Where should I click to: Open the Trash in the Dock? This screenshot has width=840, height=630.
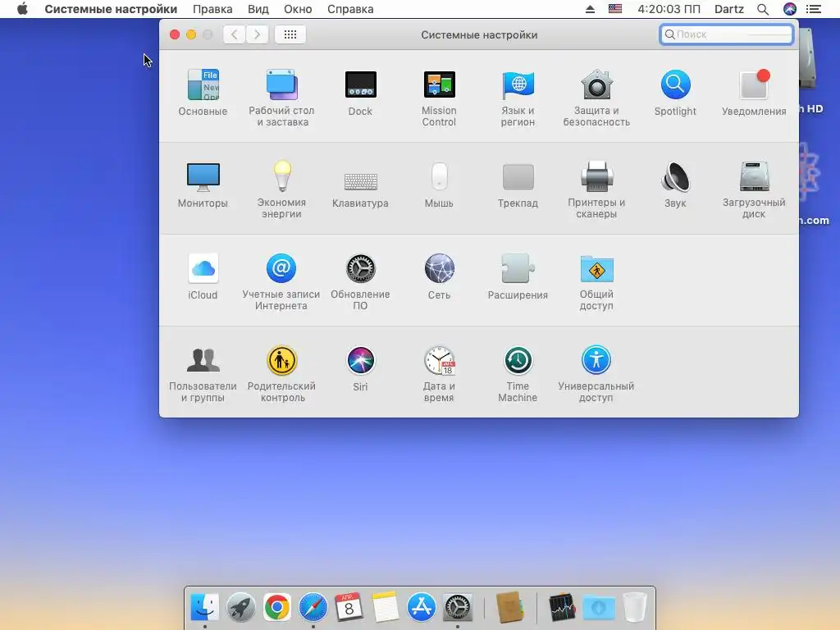[x=635, y=608]
